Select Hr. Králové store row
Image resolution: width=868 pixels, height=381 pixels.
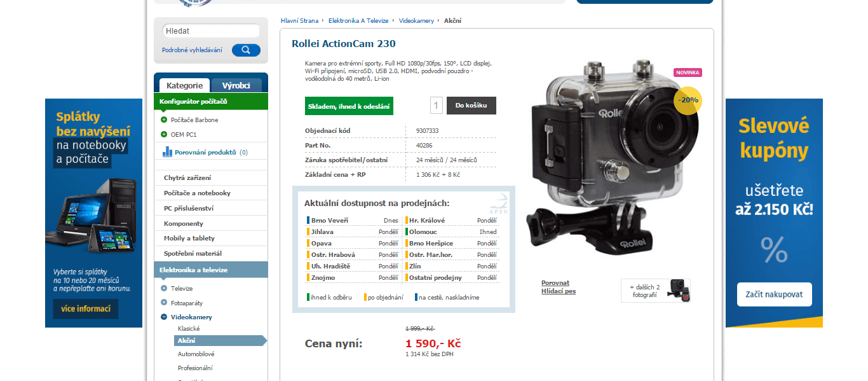pos(452,221)
